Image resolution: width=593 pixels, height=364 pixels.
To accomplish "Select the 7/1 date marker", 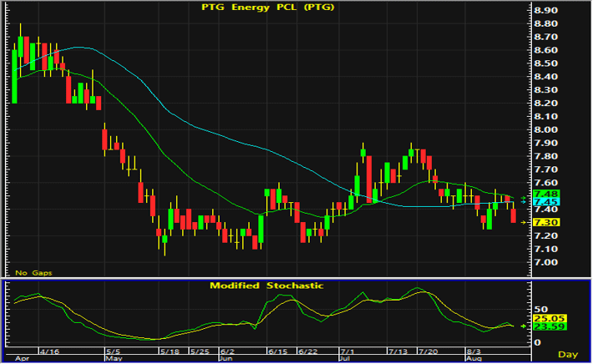I will coord(347,351).
